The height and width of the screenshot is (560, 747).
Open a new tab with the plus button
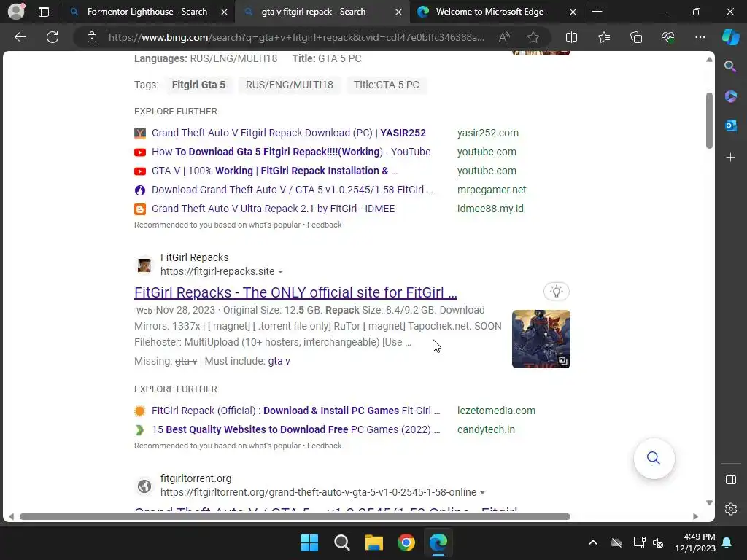click(x=597, y=12)
